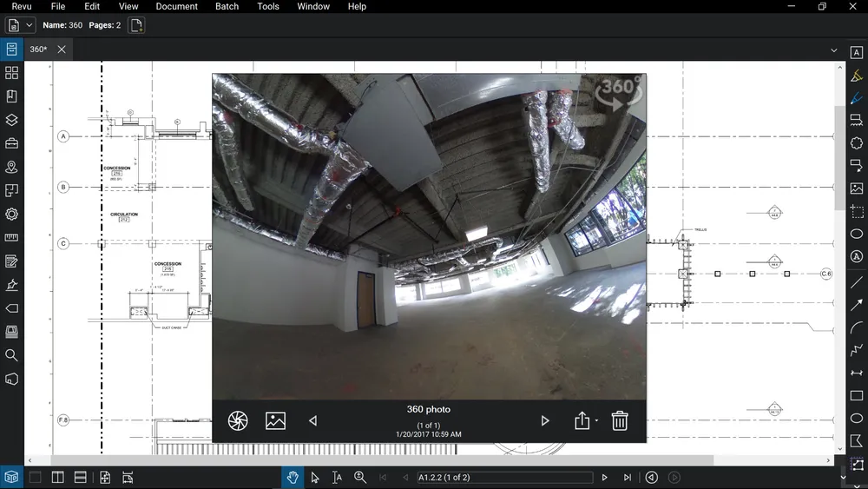Select the Highlight tool in right toolbar
Viewport: 868px width, 489px height.
click(857, 76)
